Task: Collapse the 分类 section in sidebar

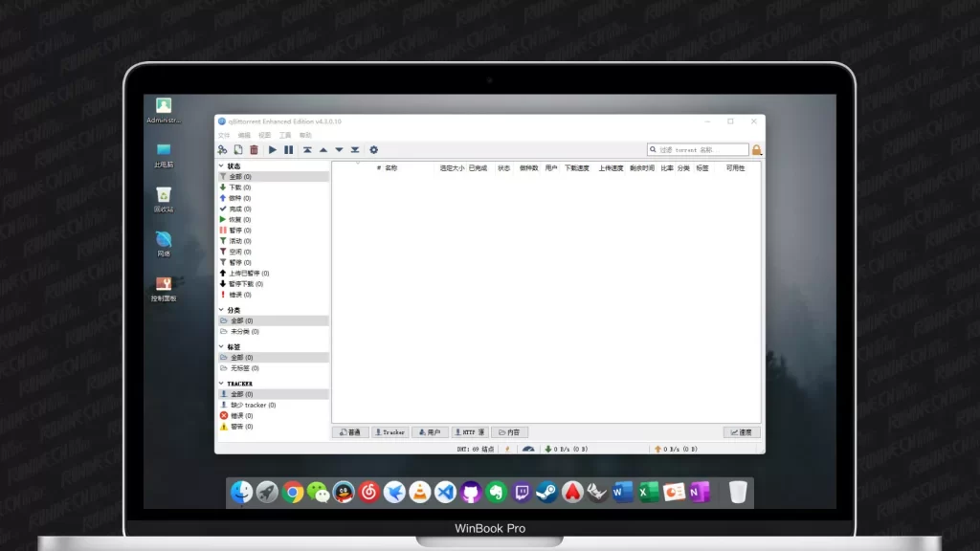Action: (221, 310)
